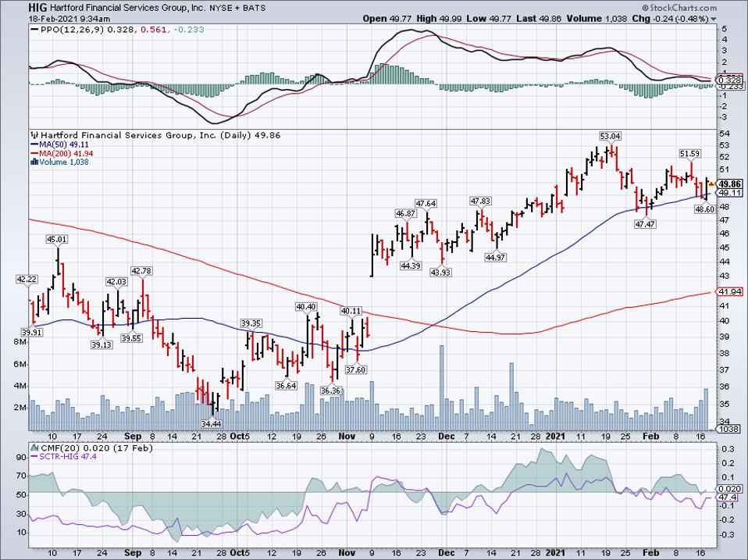Click the 36.36 low price label
The height and width of the screenshot is (560, 748).
[x=330, y=391]
